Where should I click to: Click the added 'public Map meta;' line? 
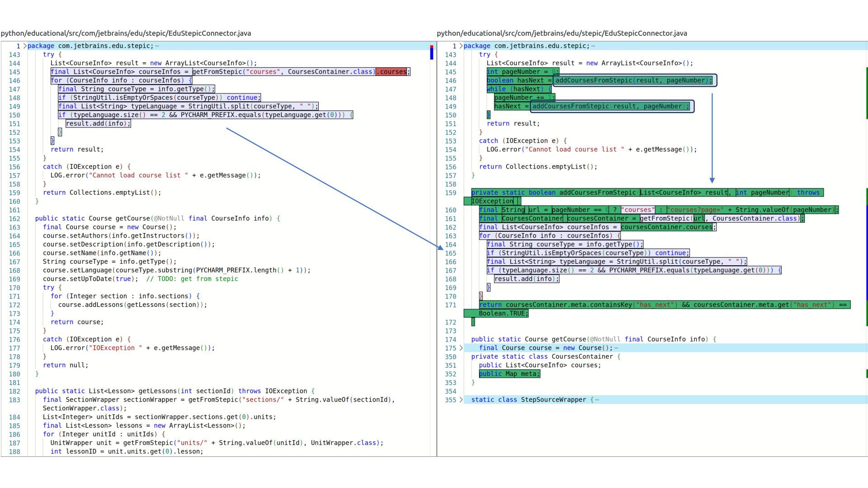click(509, 374)
